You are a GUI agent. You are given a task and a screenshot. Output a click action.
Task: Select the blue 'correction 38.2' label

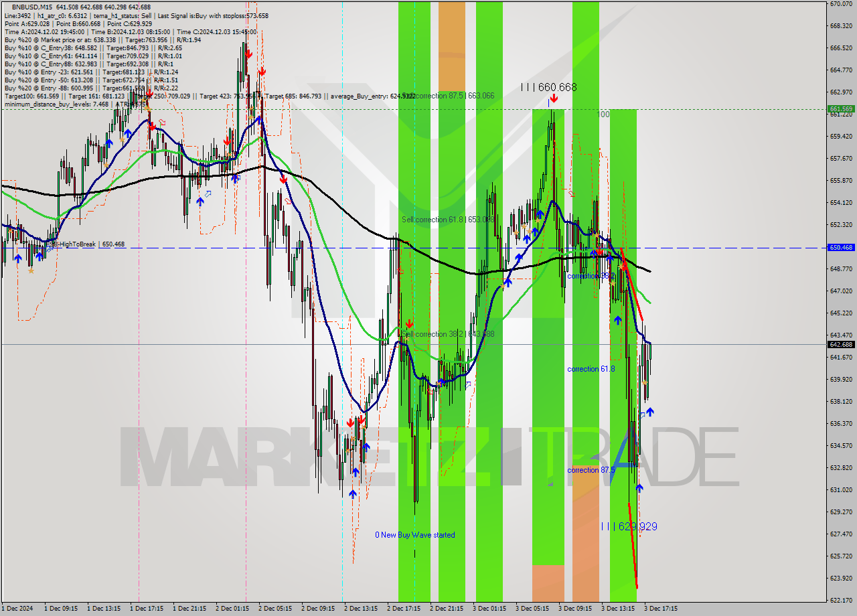[591, 276]
